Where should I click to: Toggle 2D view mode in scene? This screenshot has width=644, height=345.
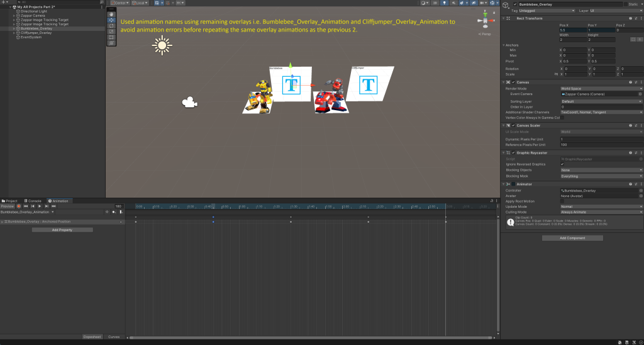[435, 3]
